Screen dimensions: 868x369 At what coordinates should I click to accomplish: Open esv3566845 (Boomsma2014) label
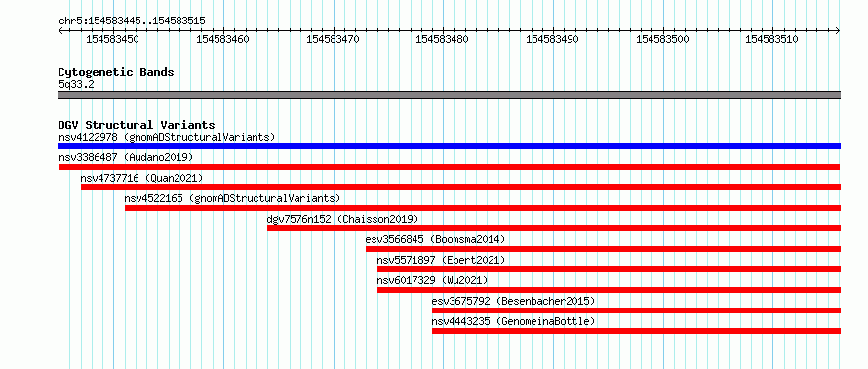436,239
